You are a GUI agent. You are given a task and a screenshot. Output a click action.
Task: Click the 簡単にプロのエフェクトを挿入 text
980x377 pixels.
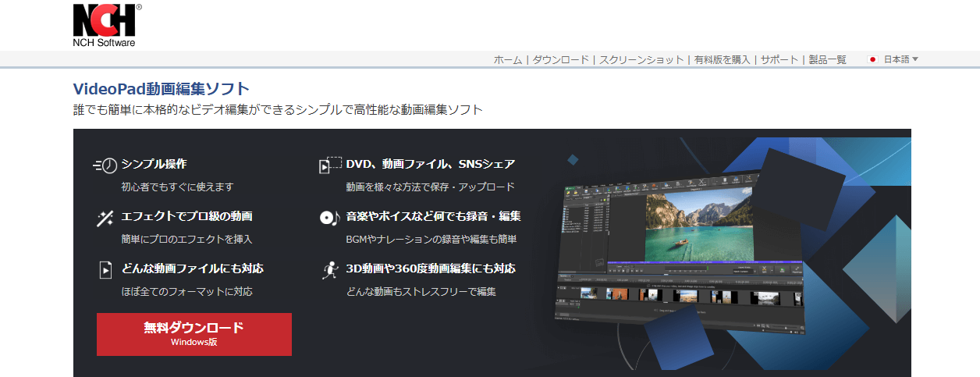(186, 240)
